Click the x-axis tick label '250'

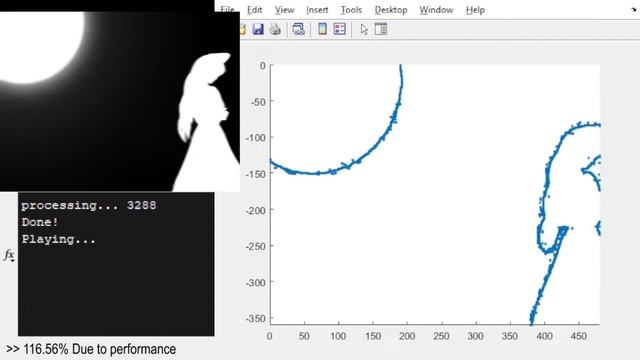tap(441, 336)
